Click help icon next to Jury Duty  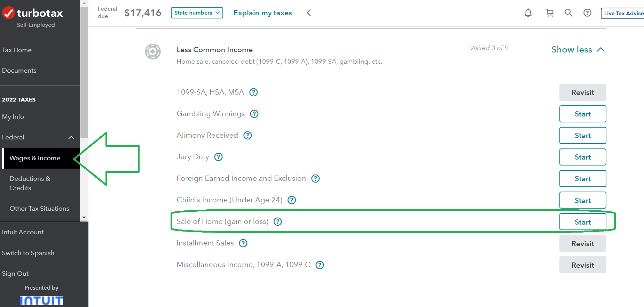218,157
